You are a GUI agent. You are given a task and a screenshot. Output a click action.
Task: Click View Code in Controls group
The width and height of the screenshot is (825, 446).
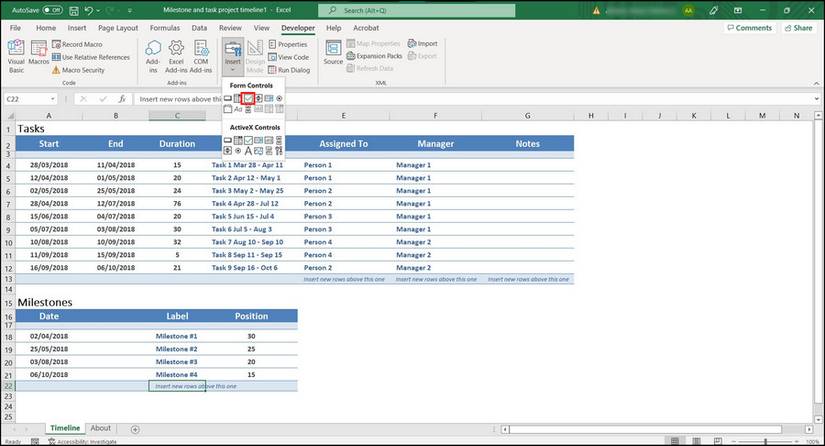tap(288, 57)
